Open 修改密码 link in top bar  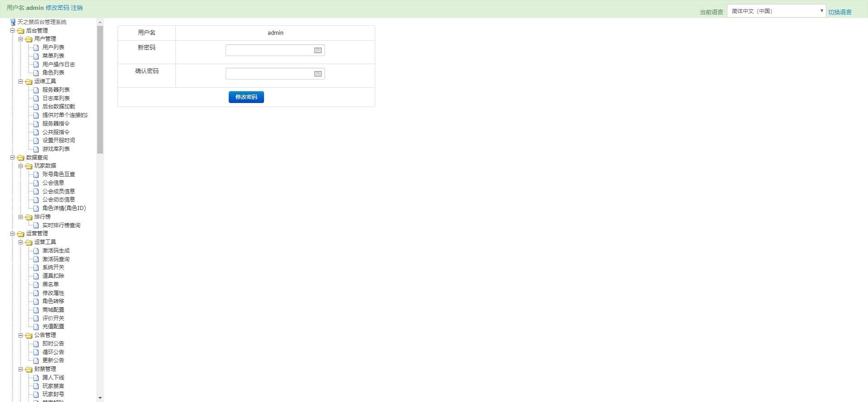57,8
